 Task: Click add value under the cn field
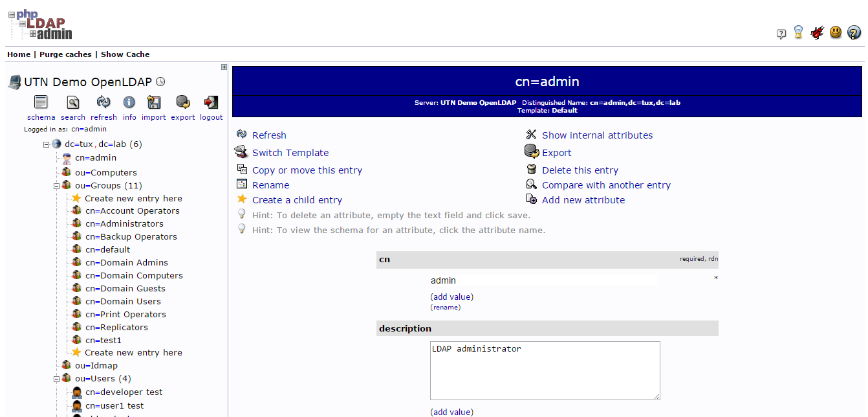452,297
